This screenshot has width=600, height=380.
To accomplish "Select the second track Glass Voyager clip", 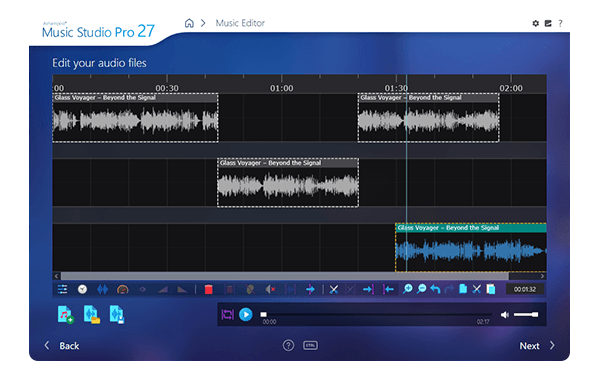I will point(288,183).
